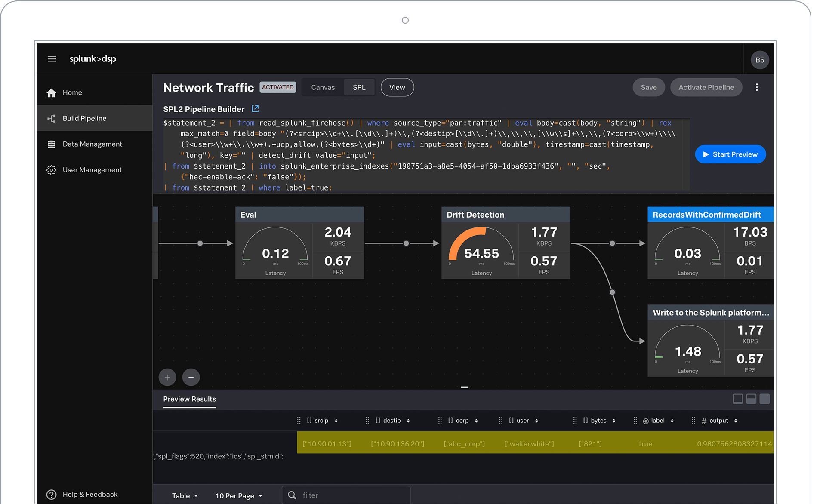This screenshot has width=826, height=504.
Task: Click the ACTIVATED status badge
Action: tap(278, 87)
